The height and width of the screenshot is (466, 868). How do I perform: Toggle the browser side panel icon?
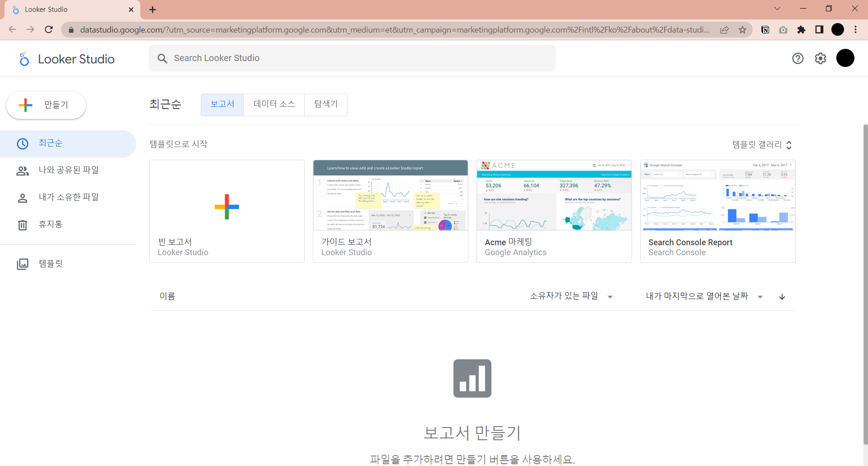(819, 29)
